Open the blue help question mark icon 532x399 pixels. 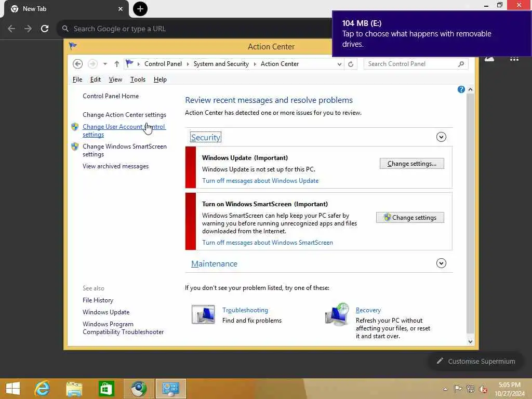(461, 89)
